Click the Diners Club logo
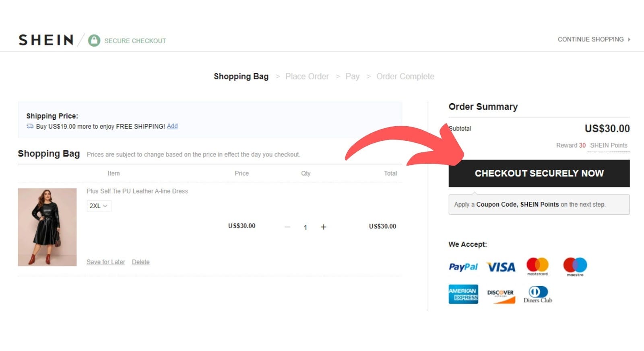The height and width of the screenshot is (351, 644). pyautogui.click(x=538, y=294)
